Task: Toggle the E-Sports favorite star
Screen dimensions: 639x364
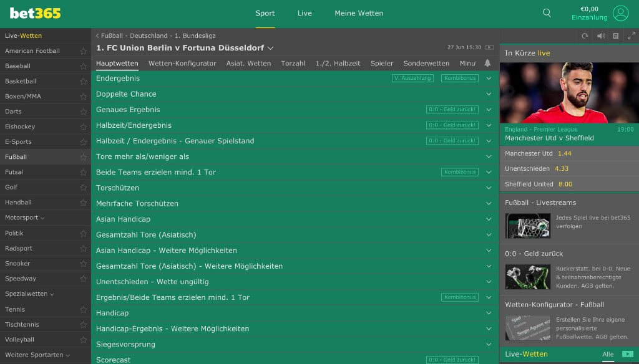Action: click(x=83, y=141)
